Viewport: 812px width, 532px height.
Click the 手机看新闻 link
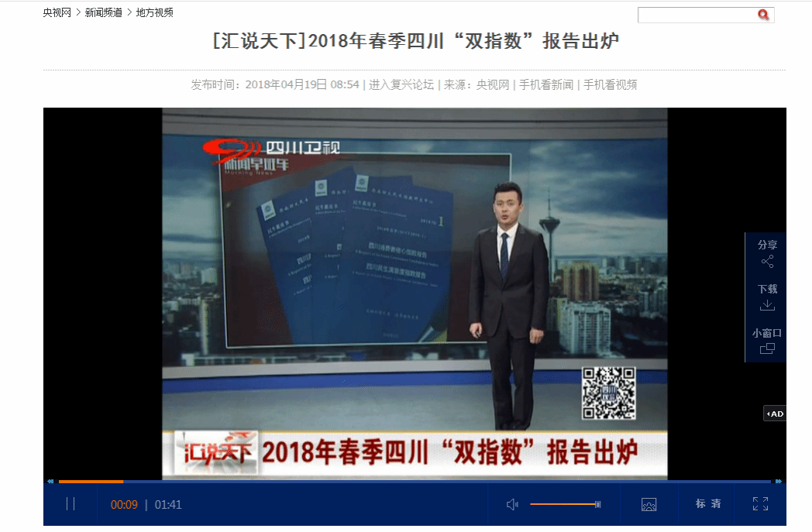(545, 85)
